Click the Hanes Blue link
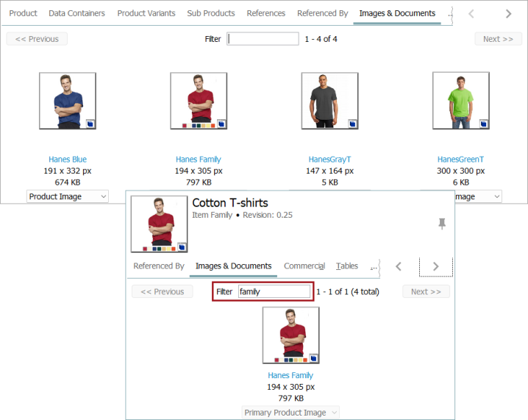528x420 pixels. [68, 160]
